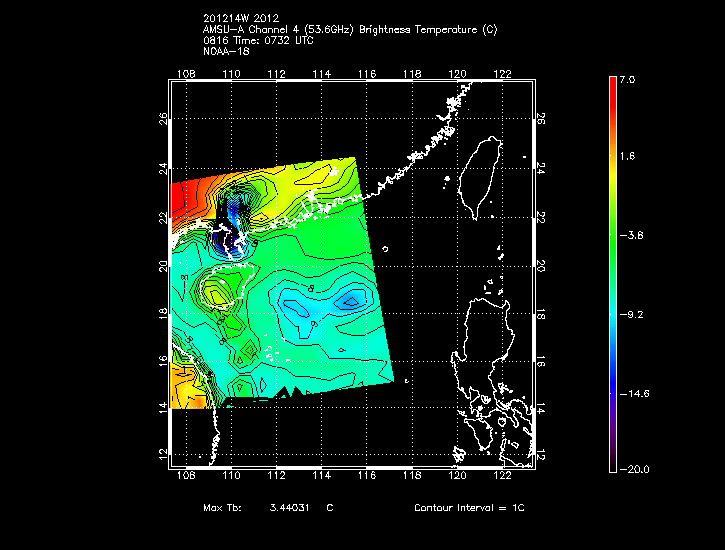This screenshot has height=550, width=725.
Task: Click latitude label '24' on right axis
Action: tap(541, 168)
